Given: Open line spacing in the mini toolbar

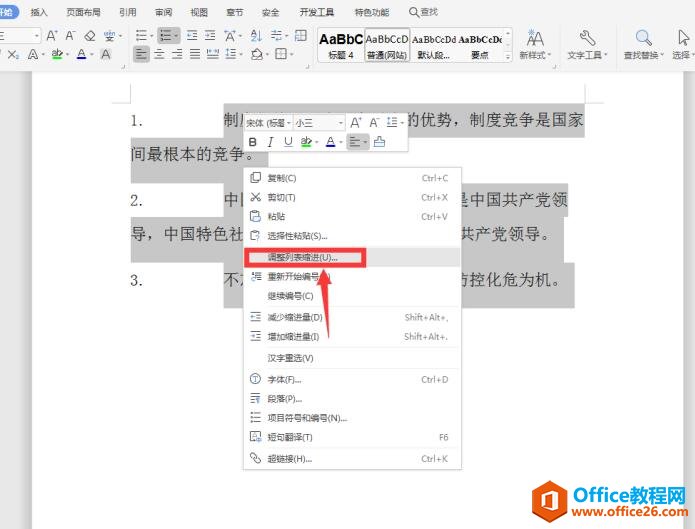Looking at the screenshot, I should tap(392, 122).
